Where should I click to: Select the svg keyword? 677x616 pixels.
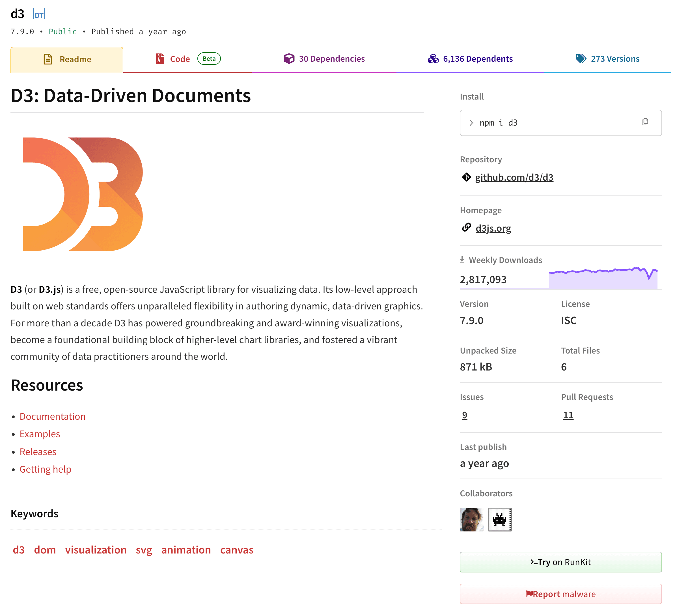(x=144, y=550)
